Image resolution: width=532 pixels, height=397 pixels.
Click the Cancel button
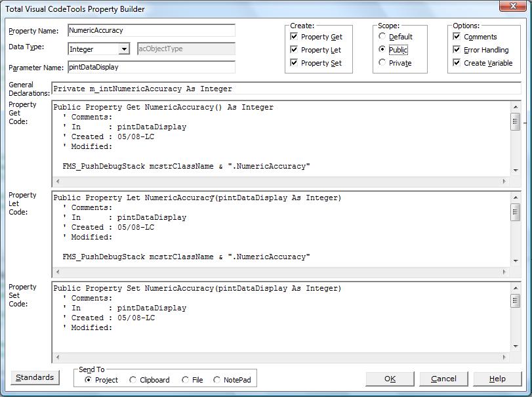click(443, 379)
